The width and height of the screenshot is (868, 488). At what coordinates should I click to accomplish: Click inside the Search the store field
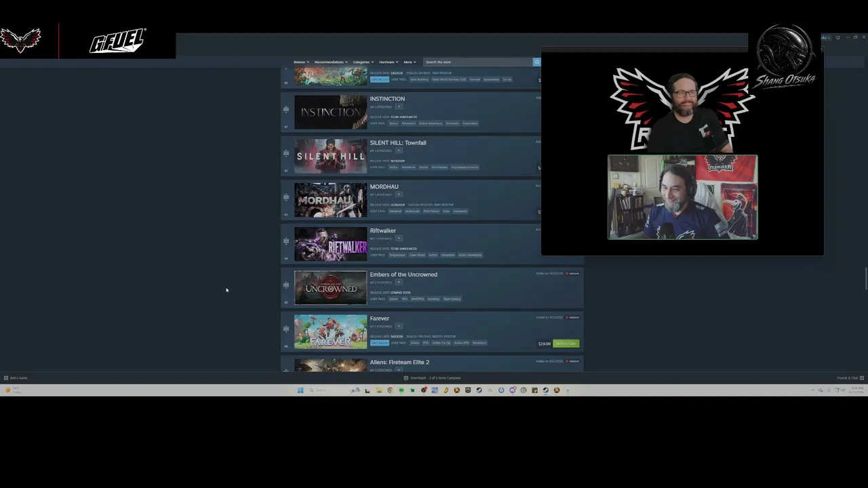coord(477,62)
